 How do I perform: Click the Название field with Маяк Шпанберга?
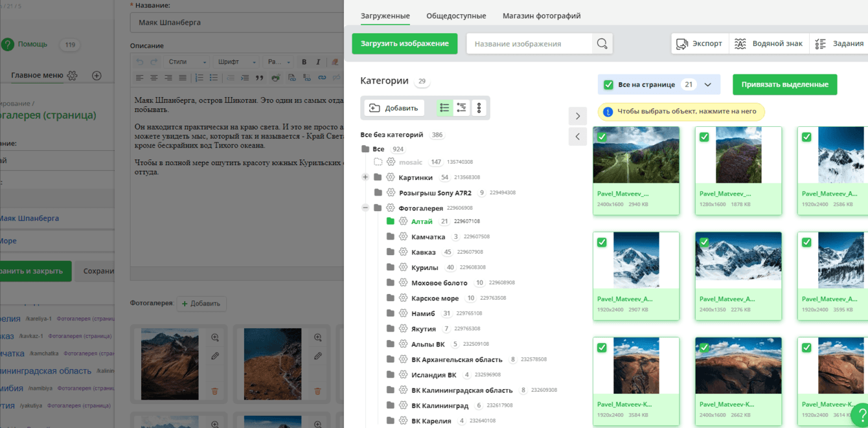(236, 22)
